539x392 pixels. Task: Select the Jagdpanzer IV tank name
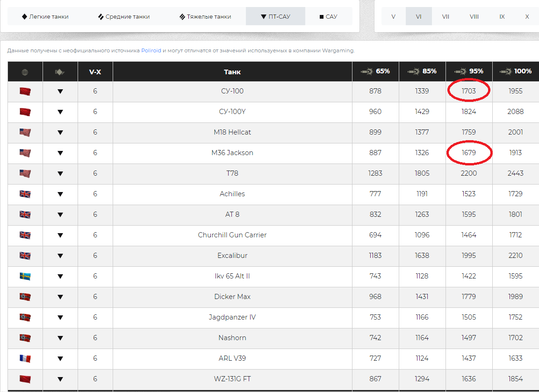coord(232,317)
